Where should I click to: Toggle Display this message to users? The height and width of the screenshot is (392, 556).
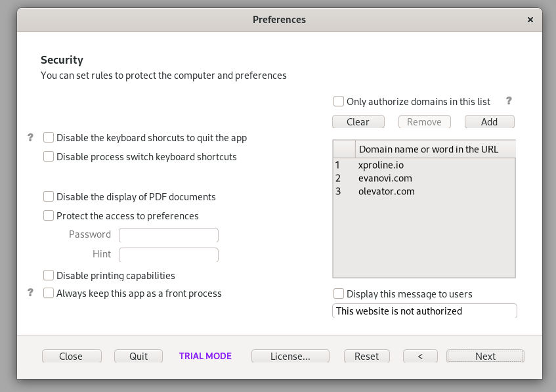pyautogui.click(x=339, y=294)
